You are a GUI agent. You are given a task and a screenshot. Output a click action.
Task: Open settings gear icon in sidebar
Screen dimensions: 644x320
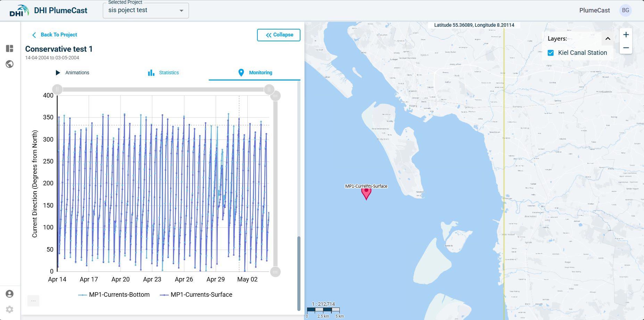(10, 309)
